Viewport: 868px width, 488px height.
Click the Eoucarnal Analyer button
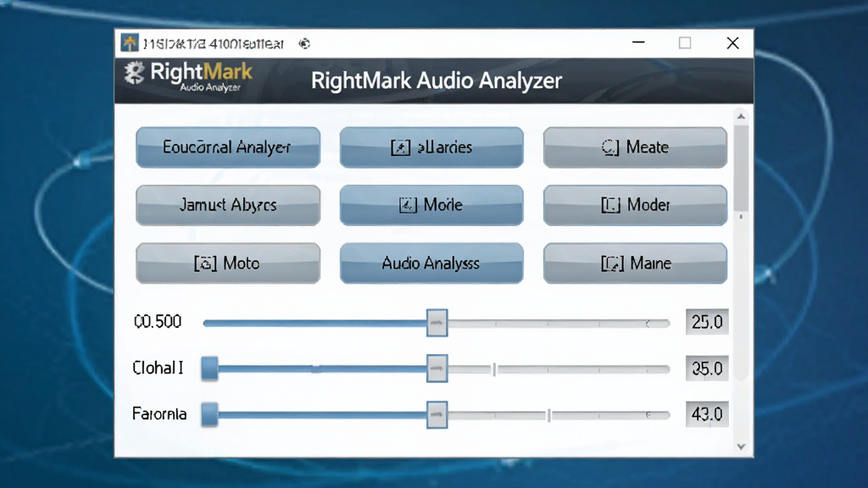click(x=228, y=147)
